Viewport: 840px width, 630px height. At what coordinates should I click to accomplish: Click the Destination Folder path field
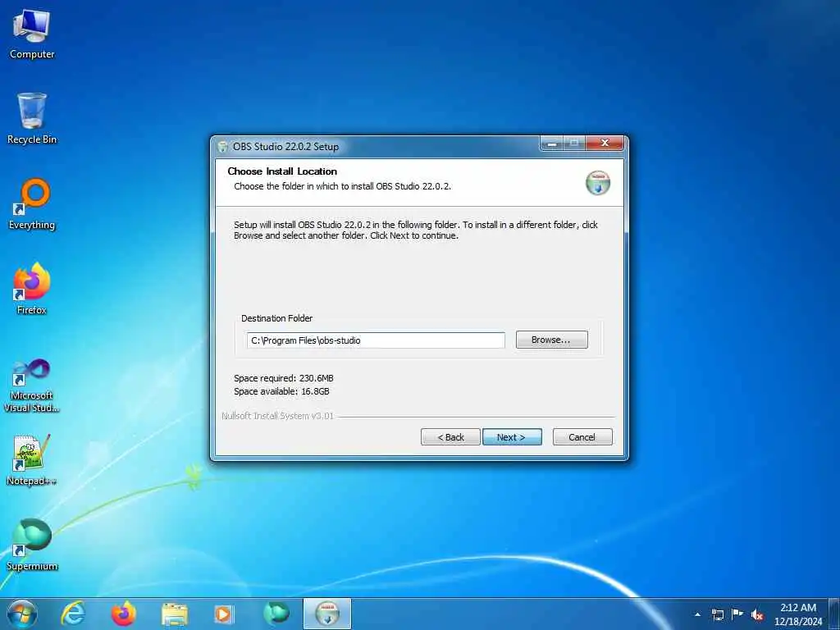click(x=376, y=340)
